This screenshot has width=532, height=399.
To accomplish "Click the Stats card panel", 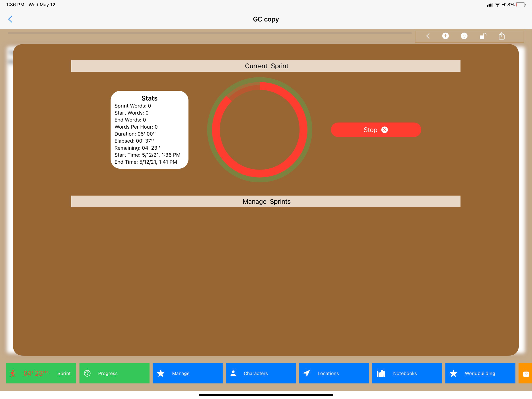I will pos(149,130).
